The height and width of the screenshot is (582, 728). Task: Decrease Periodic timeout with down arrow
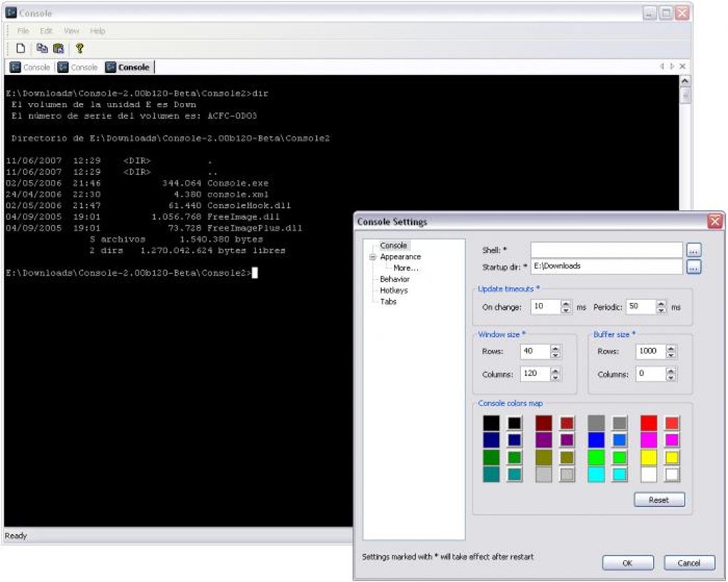point(661,310)
